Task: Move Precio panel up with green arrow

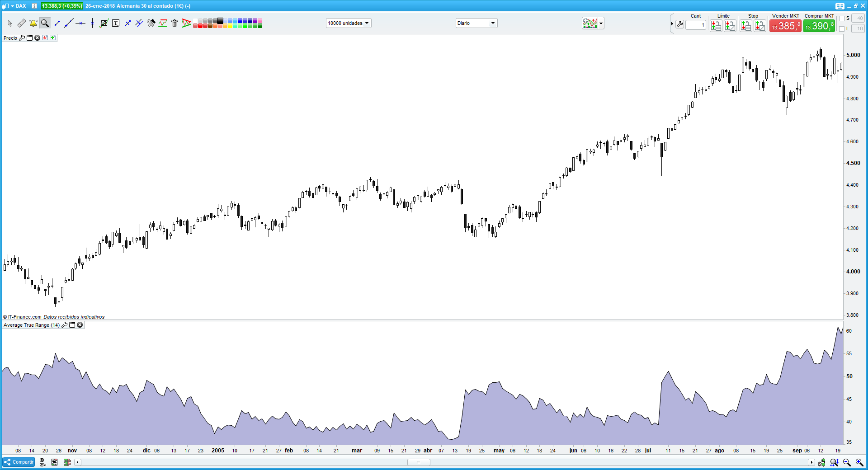Action: [x=52, y=38]
